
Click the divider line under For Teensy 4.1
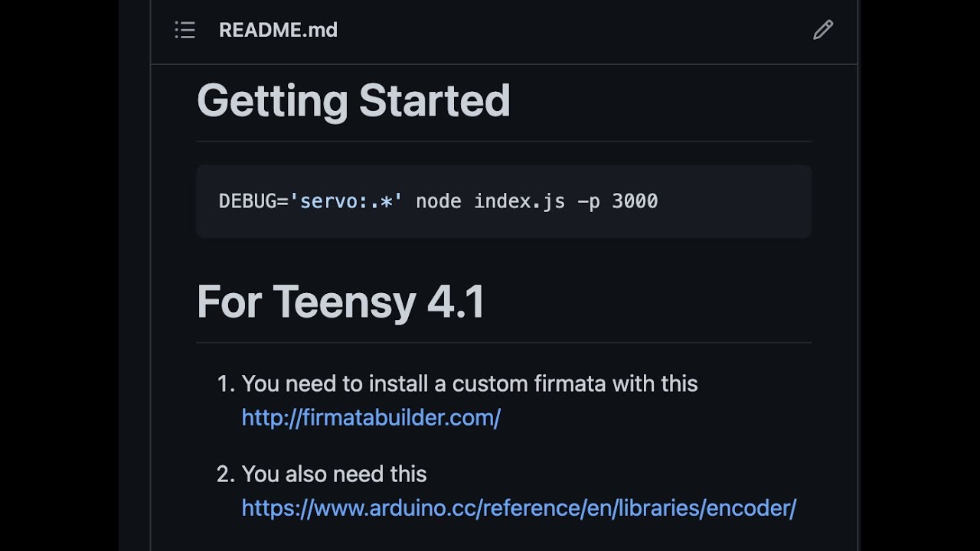pyautogui.click(x=504, y=342)
